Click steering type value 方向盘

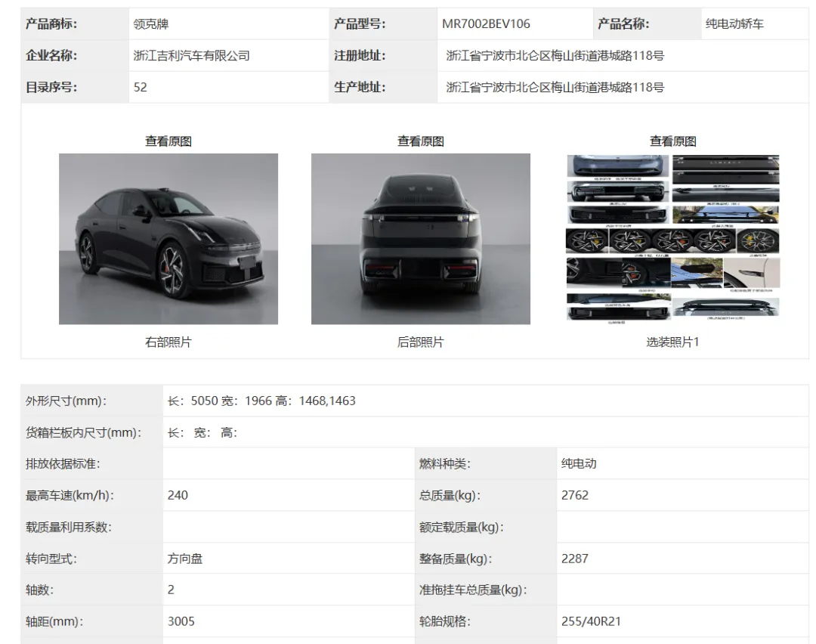click(x=185, y=559)
